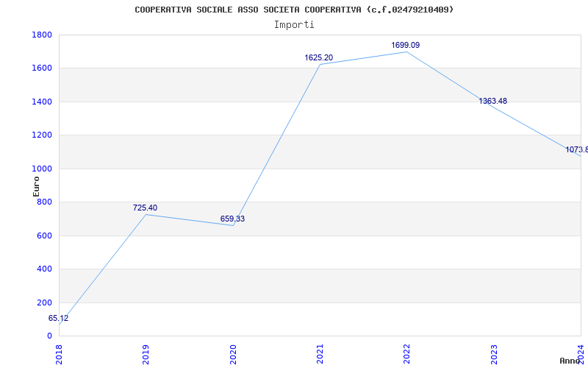The image size is (588, 368).
Task: Click the 1400 y-axis value
Action: (42, 102)
